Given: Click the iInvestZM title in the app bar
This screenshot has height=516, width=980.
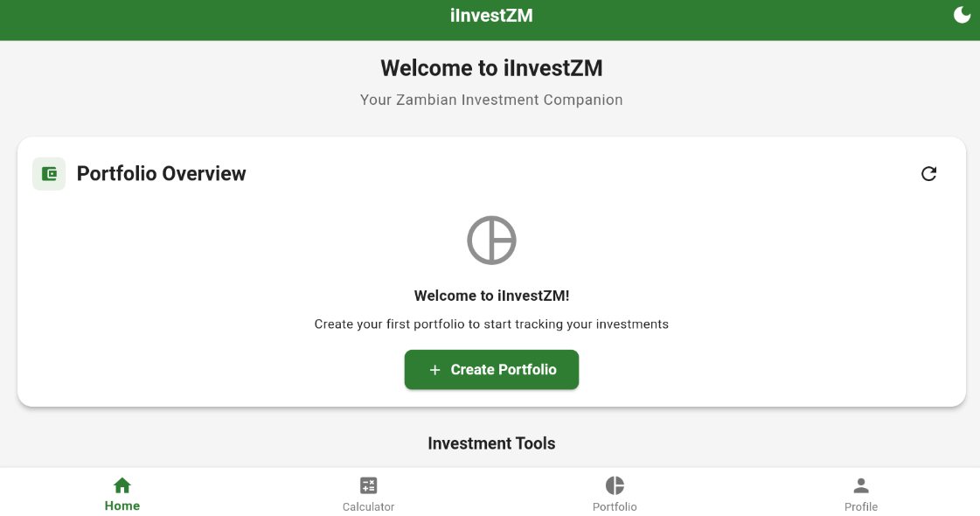Looking at the screenshot, I should [x=491, y=16].
